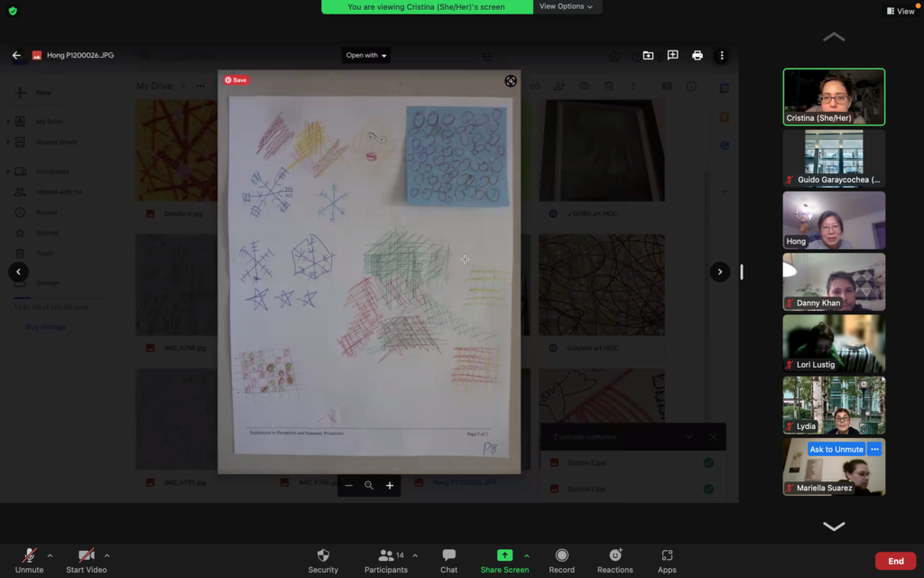Go back using the preview back arrow

(16, 55)
